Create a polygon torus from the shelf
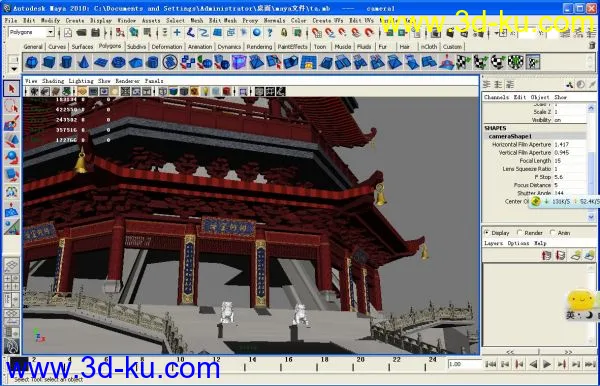Image resolution: width=600 pixels, height=386 pixels. tap(118, 62)
